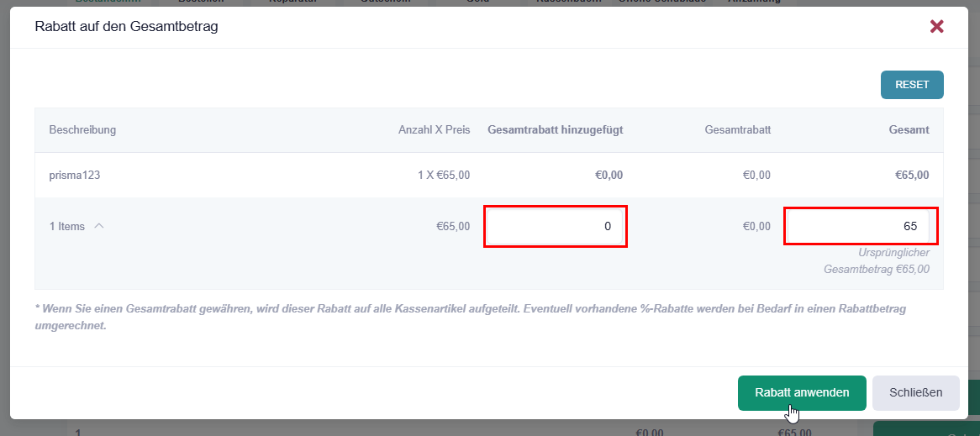Image resolution: width=980 pixels, height=436 pixels.
Task: Select the prisma123 item description
Action: 74,176
